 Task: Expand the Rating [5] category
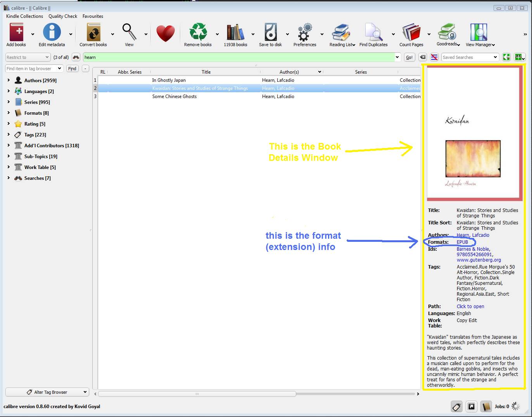pyautogui.click(x=9, y=124)
